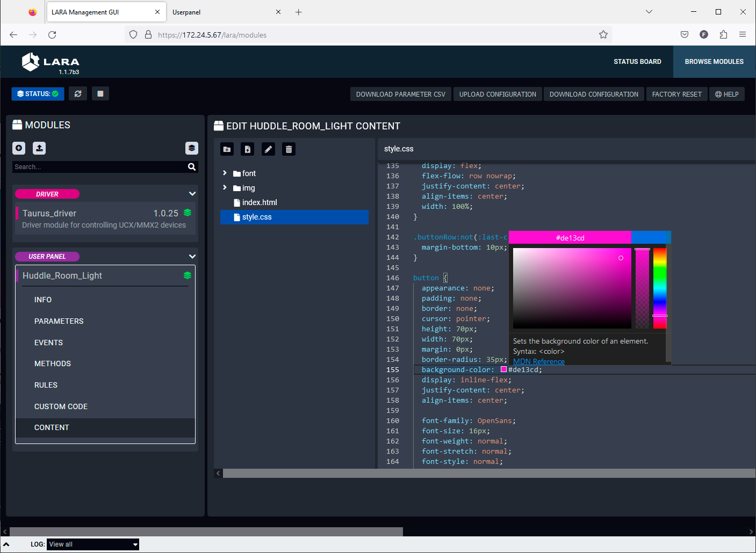
Task: Click the upload file icon in content toolbar
Action: [247, 149]
